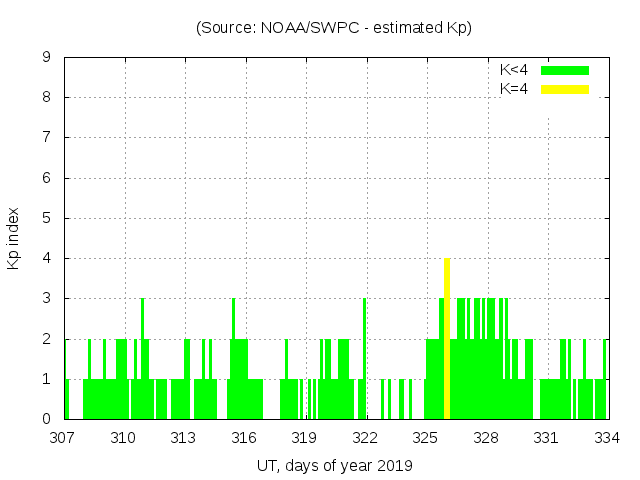Select the day 307 x-axis tick label
640x480 pixels.
63,437
